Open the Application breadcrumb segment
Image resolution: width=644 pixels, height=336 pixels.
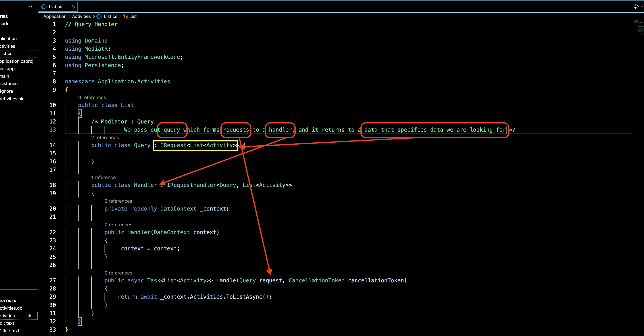click(55, 16)
